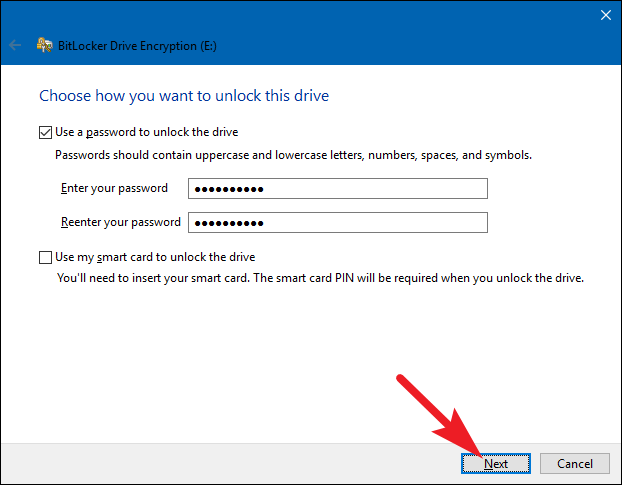Focus the 'Reenter your password' input field

tap(337, 222)
